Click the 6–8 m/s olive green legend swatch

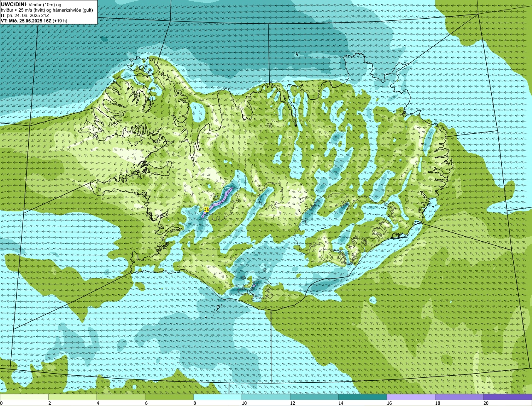(169, 397)
